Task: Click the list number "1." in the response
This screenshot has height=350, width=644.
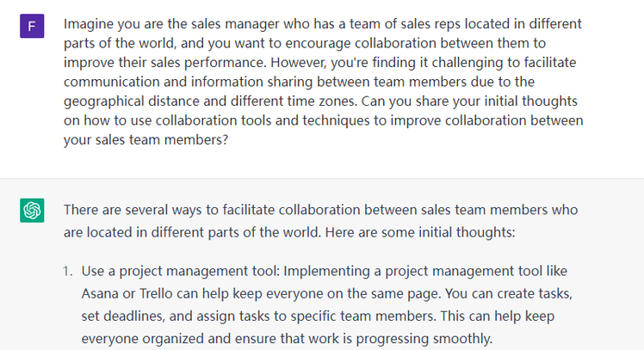Action: tap(68, 271)
